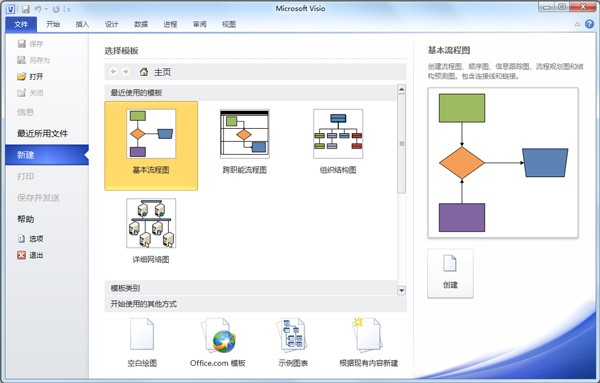Switch to the 视图 ribbon tab
The height and width of the screenshot is (383, 600).
pyautogui.click(x=229, y=24)
